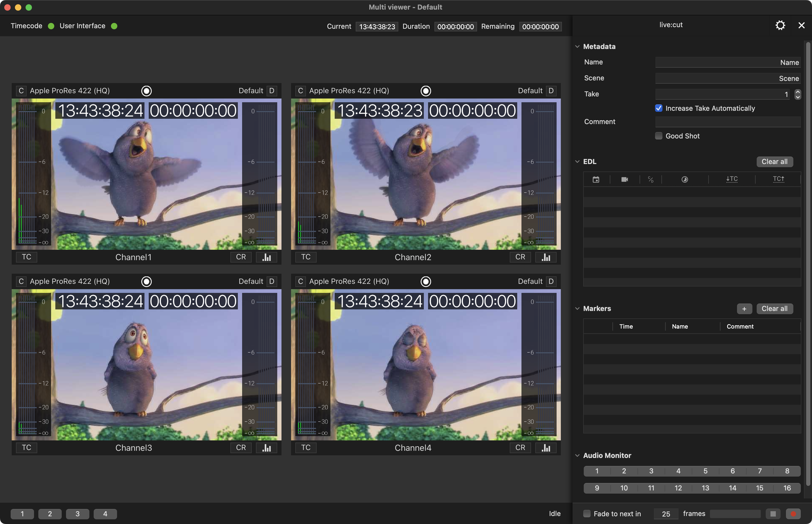Collapse the EDL section

click(x=577, y=162)
